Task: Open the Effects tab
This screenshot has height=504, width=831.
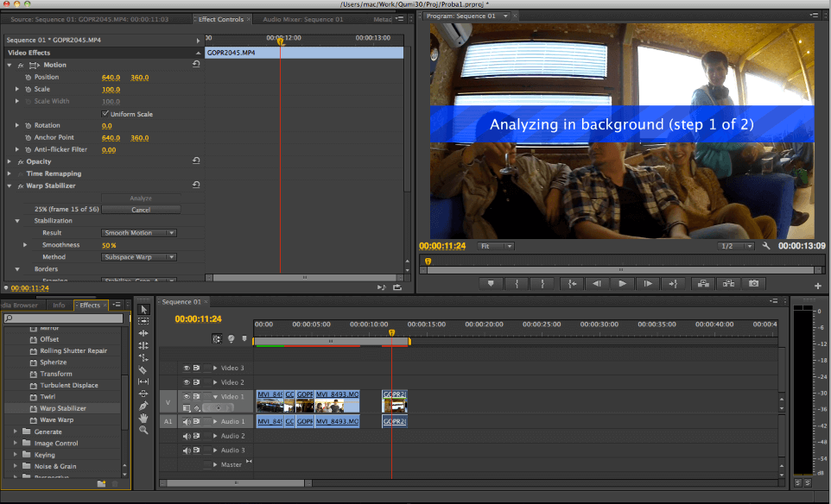Action: (x=90, y=305)
